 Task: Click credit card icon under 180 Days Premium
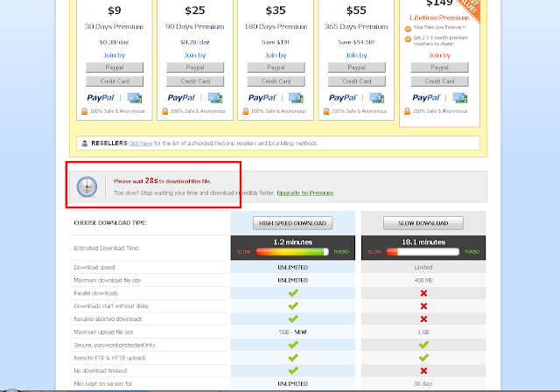pyautogui.click(x=296, y=97)
